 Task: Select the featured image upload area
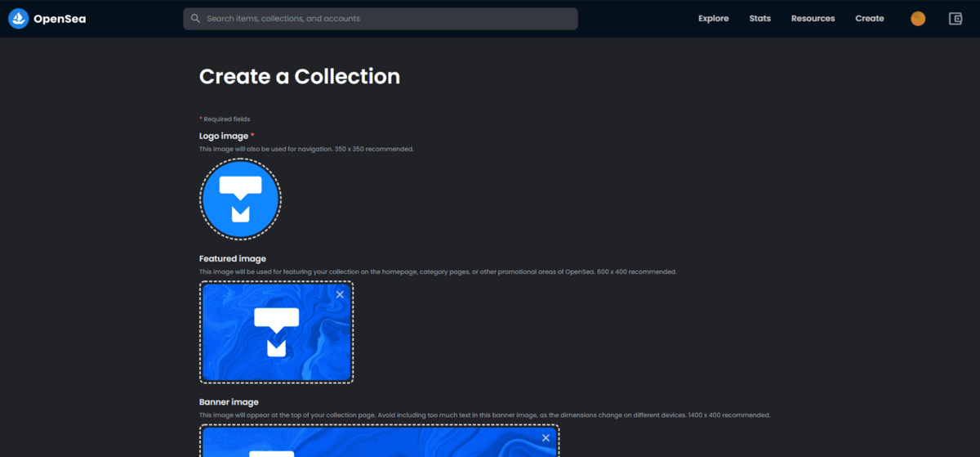(x=277, y=333)
